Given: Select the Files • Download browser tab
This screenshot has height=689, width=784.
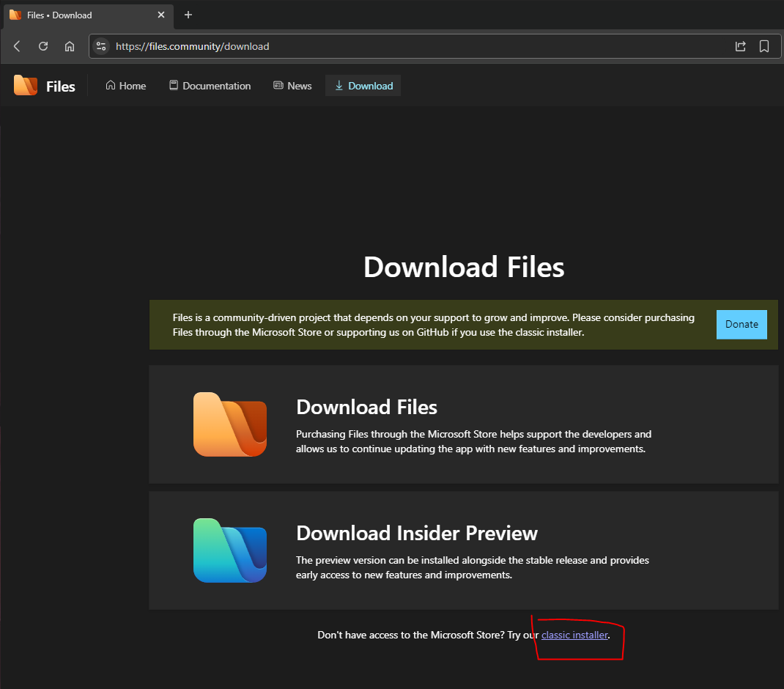Looking at the screenshot, I should (x=89, y=15).
